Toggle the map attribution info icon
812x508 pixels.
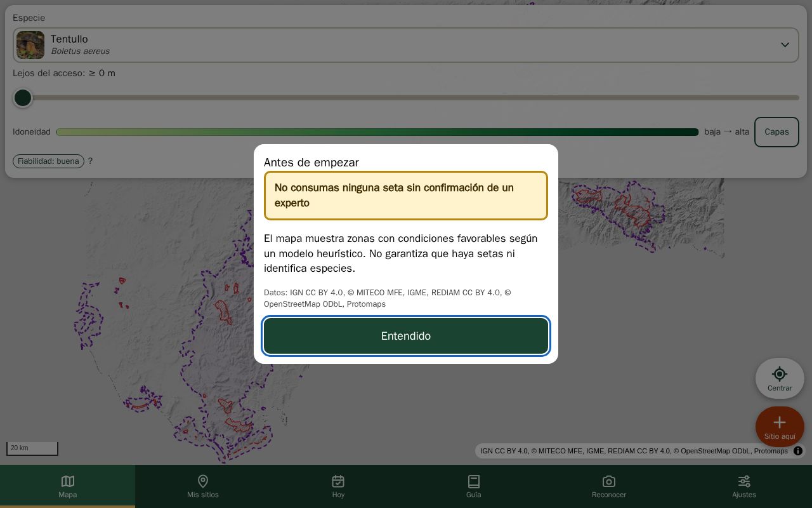pos(798,451)
